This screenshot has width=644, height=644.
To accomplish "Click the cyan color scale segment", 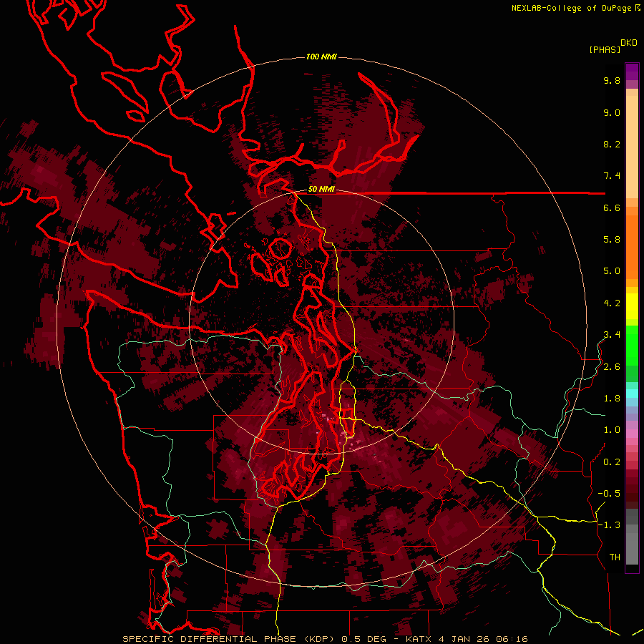I will 632,394.
